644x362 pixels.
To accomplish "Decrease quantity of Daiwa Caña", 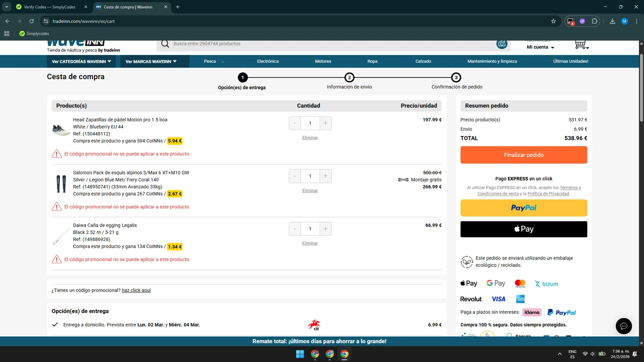I will click(x=295, y=229).
